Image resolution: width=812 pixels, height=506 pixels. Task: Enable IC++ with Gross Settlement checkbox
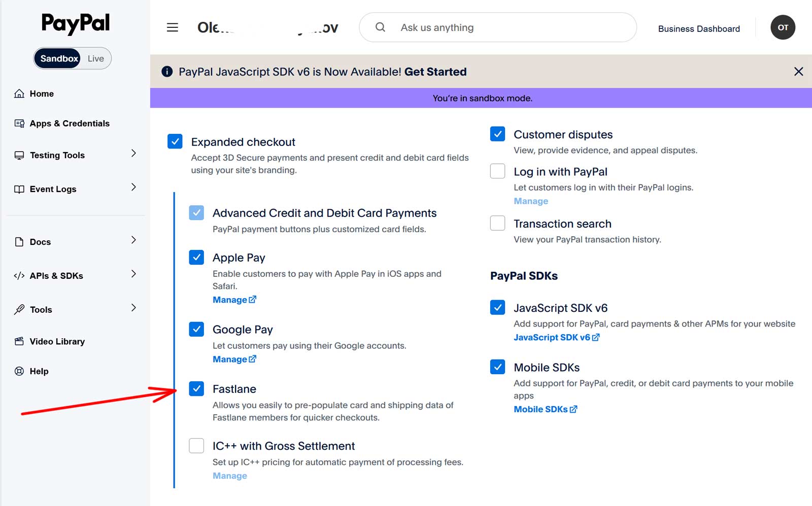coord(196,446)
